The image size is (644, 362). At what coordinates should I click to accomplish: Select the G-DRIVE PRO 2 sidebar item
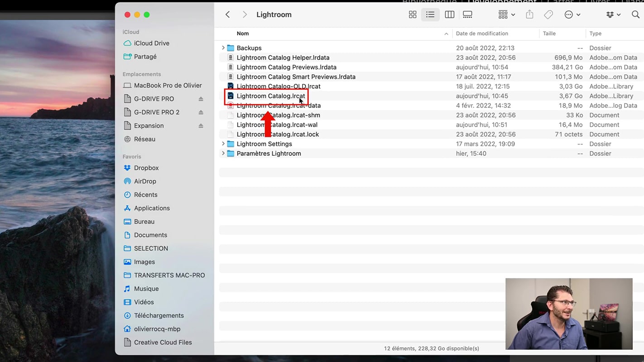tap(157, 112)
